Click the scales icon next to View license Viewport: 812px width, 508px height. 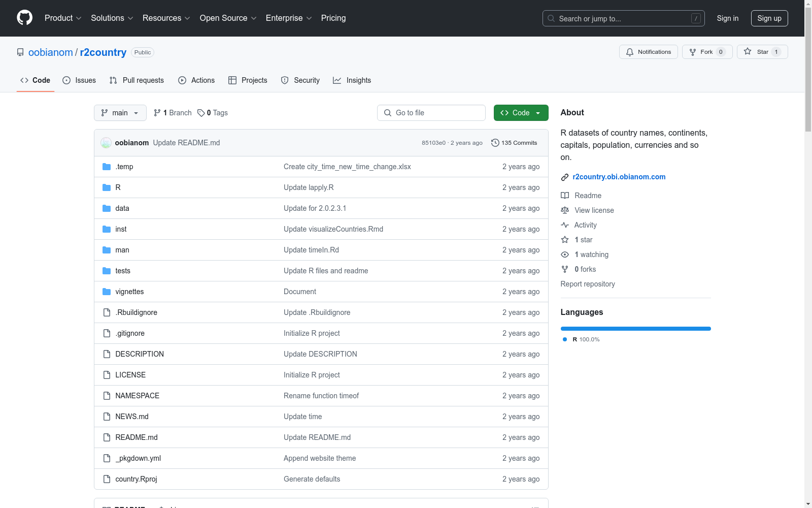tap(565, 210)
